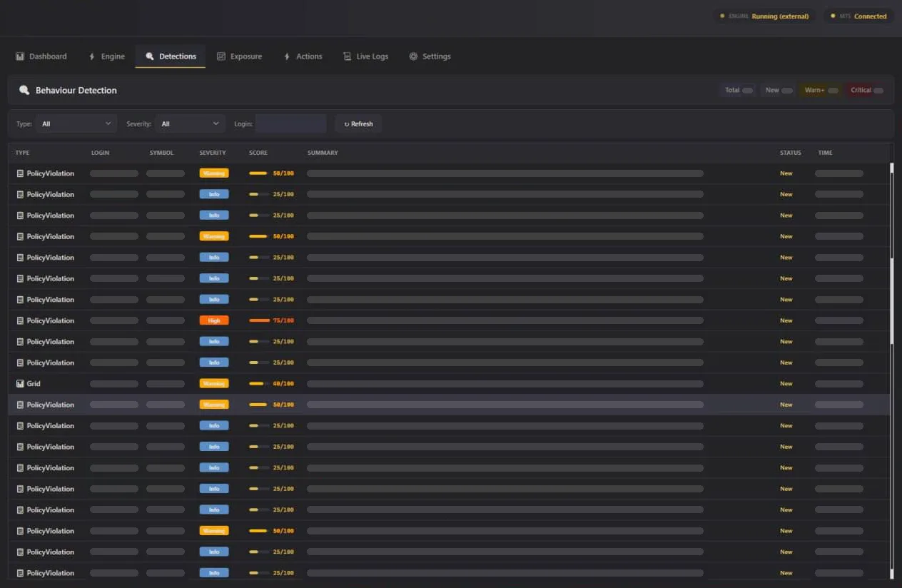Go to the Actions tab

303,56
